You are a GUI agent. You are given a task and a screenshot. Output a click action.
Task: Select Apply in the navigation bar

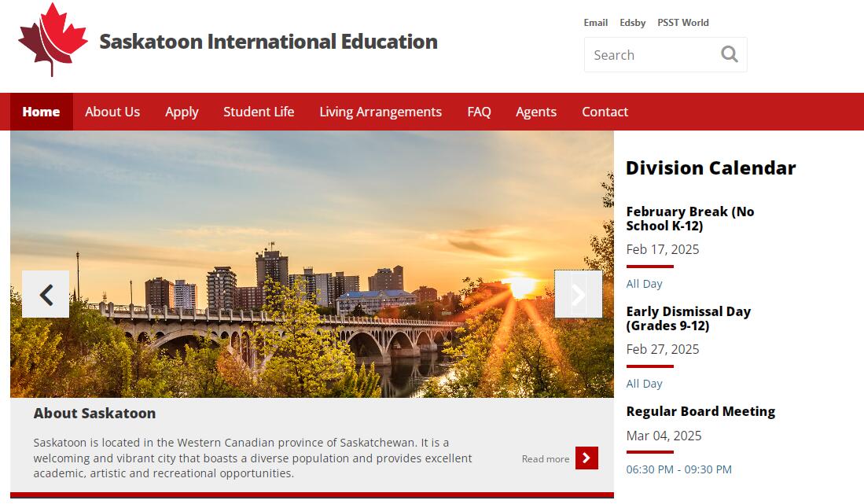pos(182,112)
